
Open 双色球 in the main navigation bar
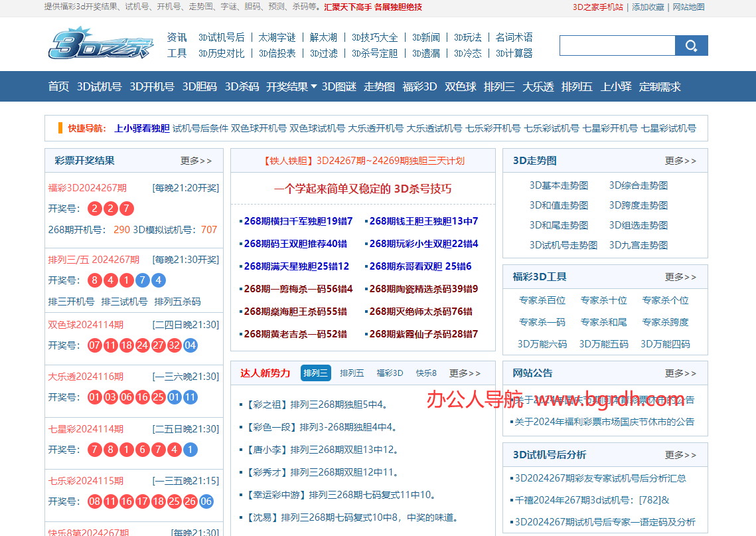tap(461, 87)
